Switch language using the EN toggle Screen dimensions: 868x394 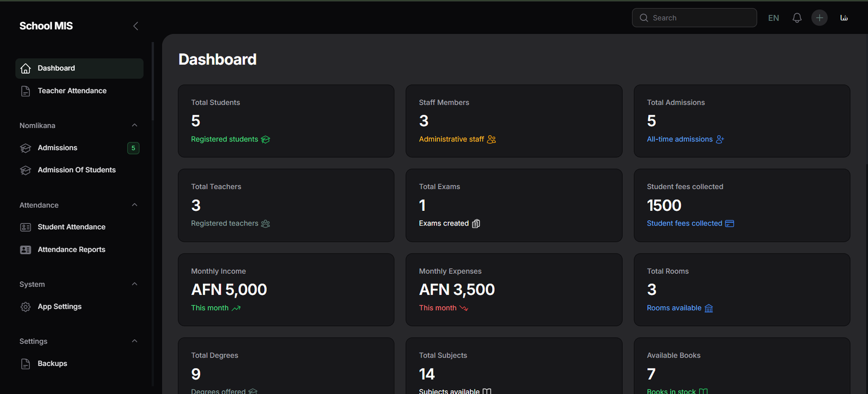(774, 18)
